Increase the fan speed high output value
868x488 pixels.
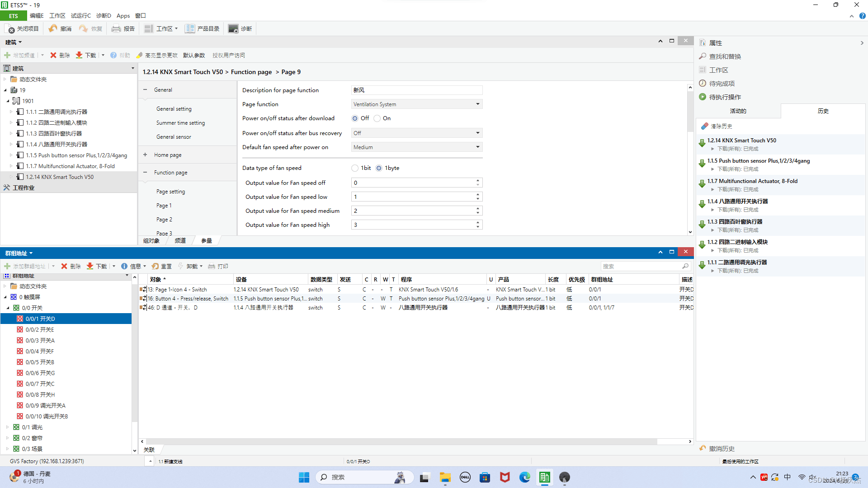point(478,223)
